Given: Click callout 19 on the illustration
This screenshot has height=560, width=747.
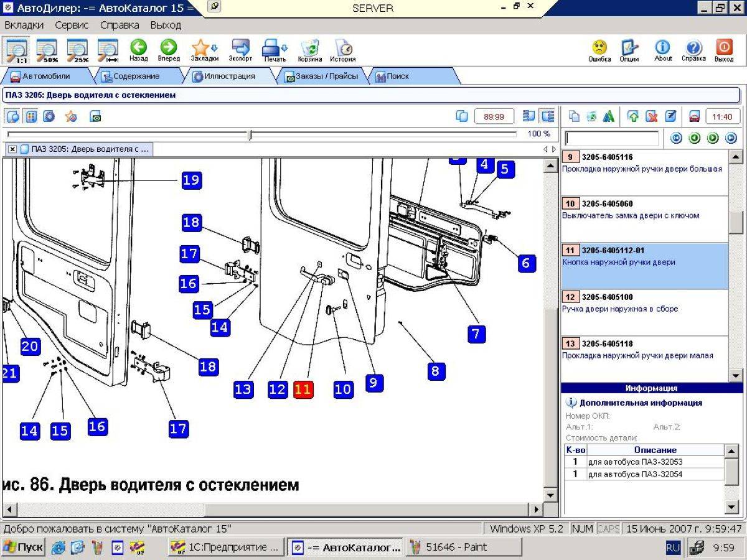Looking at the screenshot, I should [191, 180].
